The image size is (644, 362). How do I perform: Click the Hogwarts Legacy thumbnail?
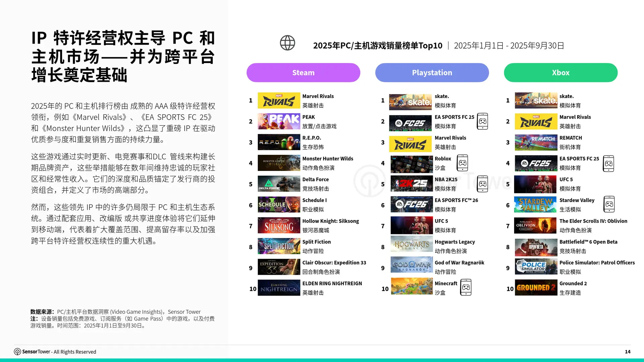(x=411, y=246)
